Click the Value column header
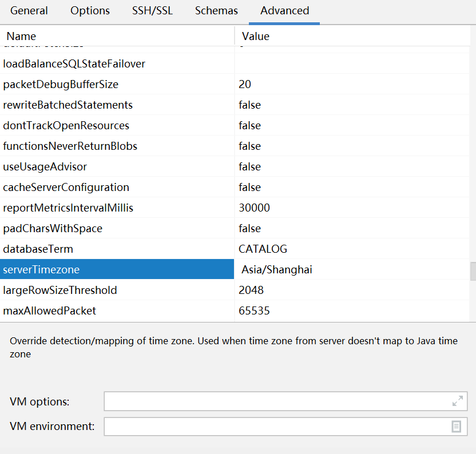476x454 pixels. tap(352, 36)
